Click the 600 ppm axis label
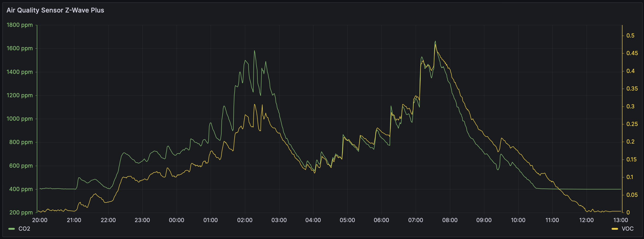 [x=21, y=166]
